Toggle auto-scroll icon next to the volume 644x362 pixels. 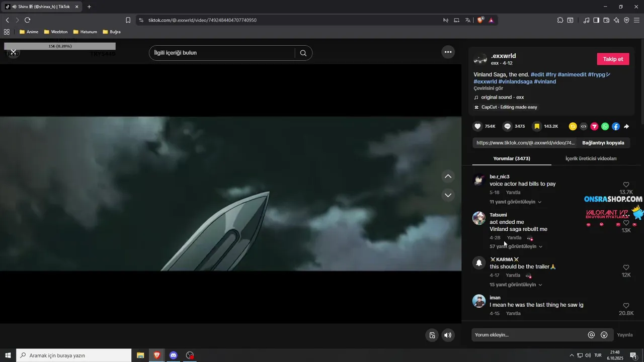[432, 335]
